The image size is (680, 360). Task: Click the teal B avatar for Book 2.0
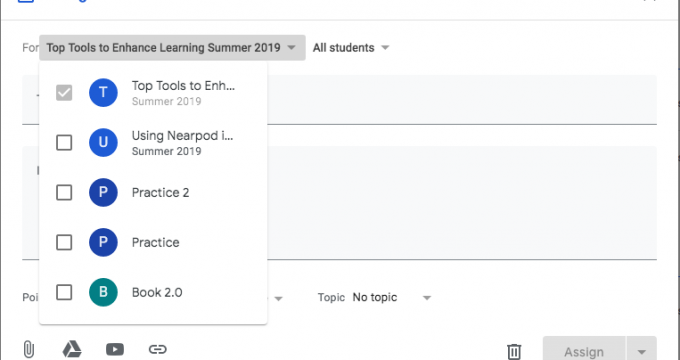[103, 292]
